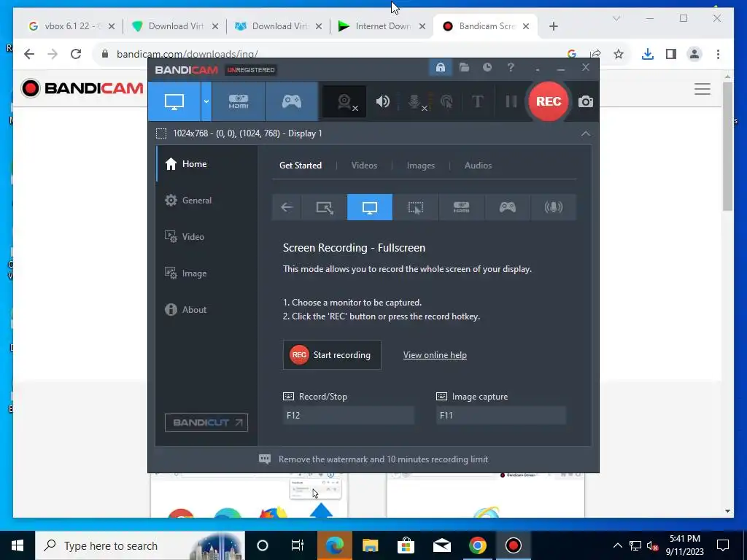Click the UNREGISTERED label
The image size is (747, 560).
pos(251,70)
